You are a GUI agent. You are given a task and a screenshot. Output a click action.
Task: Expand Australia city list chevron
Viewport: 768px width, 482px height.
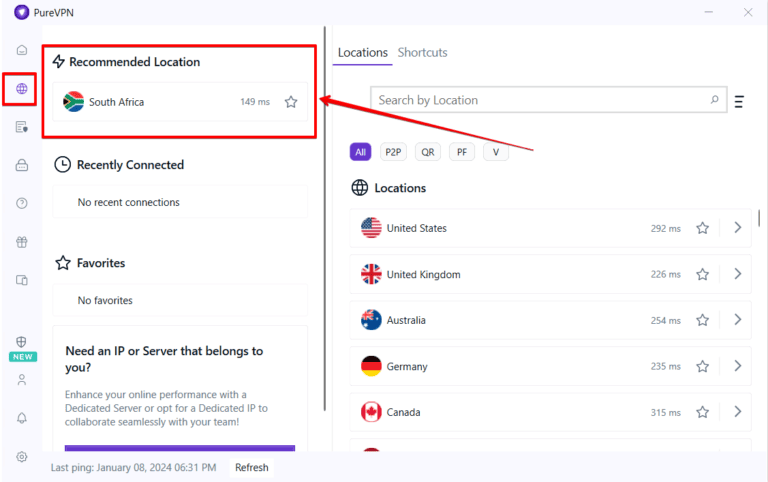pyautogui.click(x=738, y=320)
